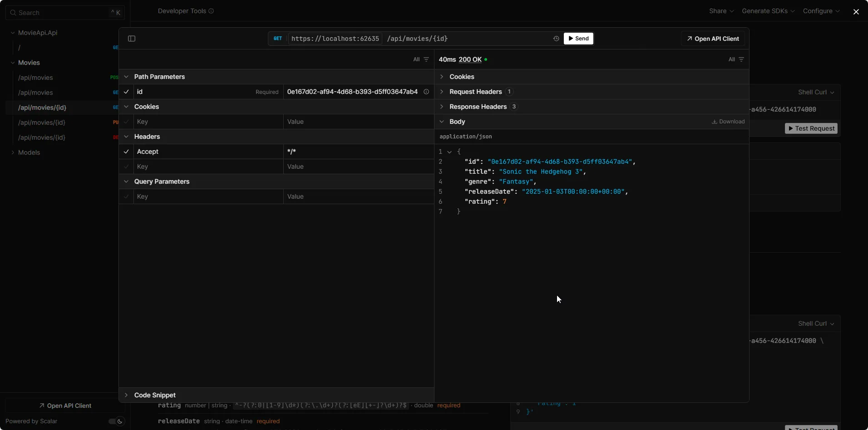Image resolution: width=868 pixels, height=430 pixels.
Task: Open the filter icon next to request panel All
Action: coord(427,59)
